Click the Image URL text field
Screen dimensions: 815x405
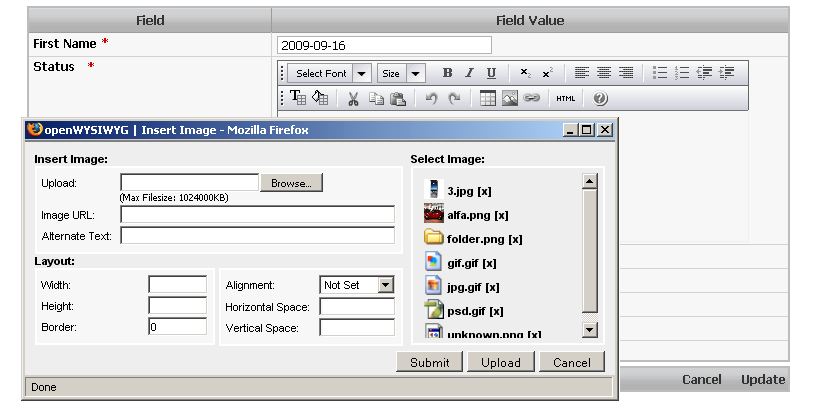click(x=257, y=214)
